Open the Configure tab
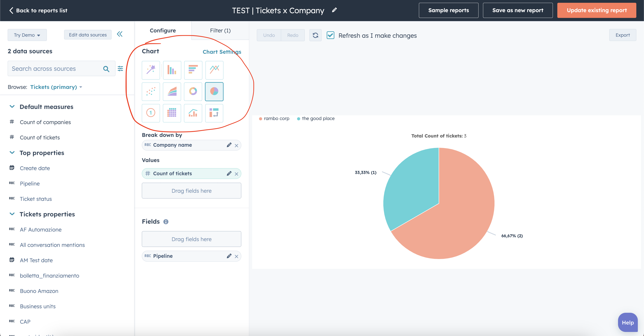 (x=162, y=30)
